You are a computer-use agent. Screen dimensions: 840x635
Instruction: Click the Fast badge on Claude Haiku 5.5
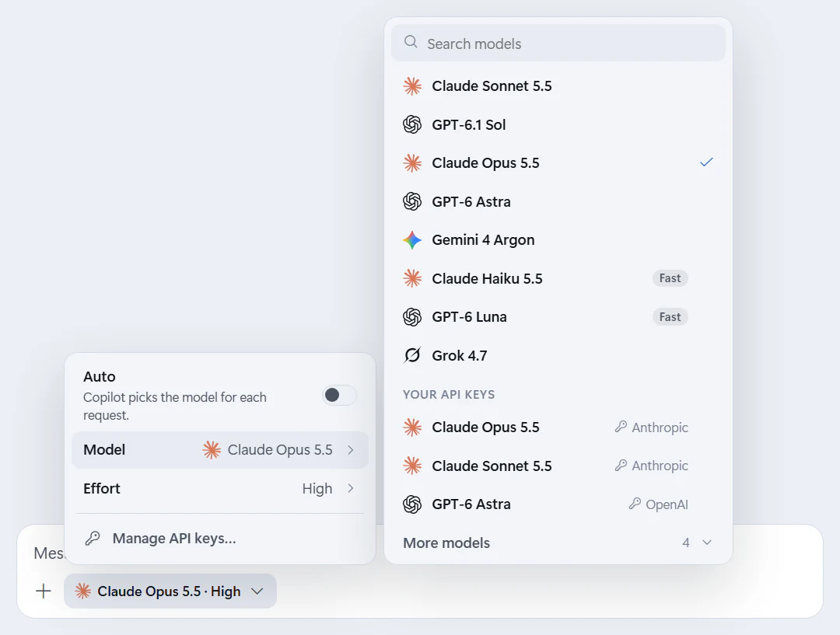point(670,278)
